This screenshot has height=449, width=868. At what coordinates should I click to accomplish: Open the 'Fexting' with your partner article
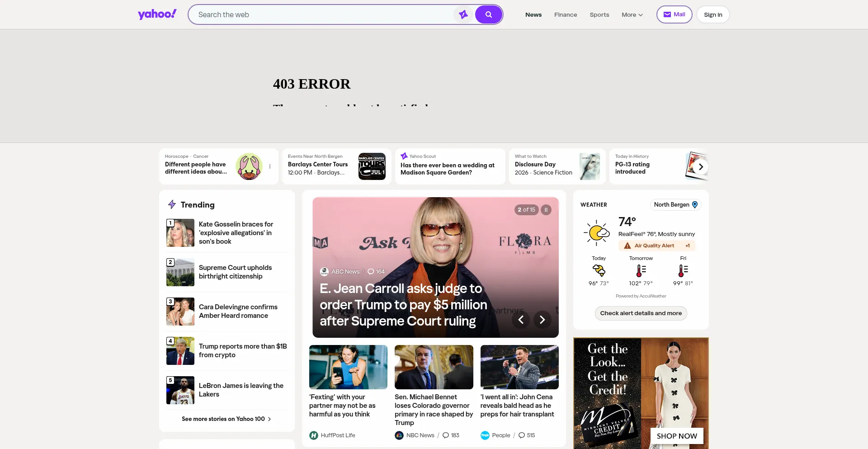tap(342, 406)
